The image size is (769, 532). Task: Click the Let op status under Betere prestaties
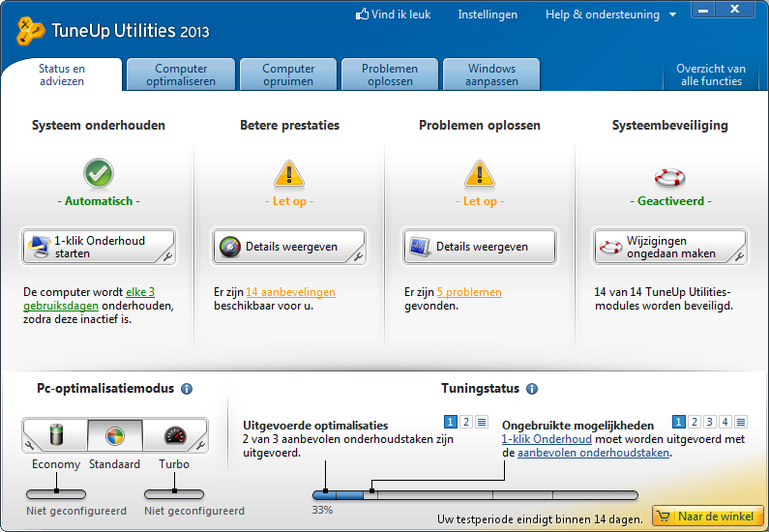point(289,201)
